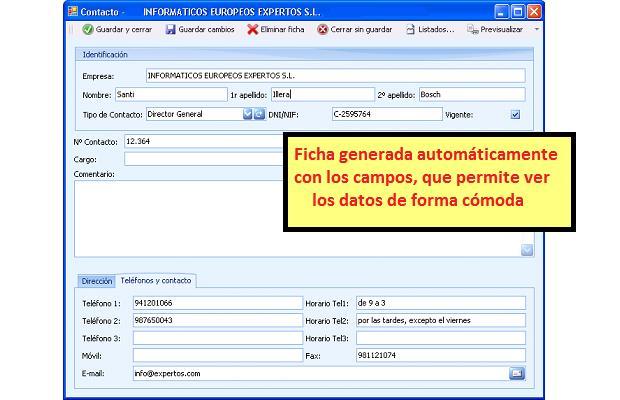The width and height of the screenshot is (620, 400).
Task: Click the send e-mail icon beside E-mail field
Action: (x=517, y=373)
